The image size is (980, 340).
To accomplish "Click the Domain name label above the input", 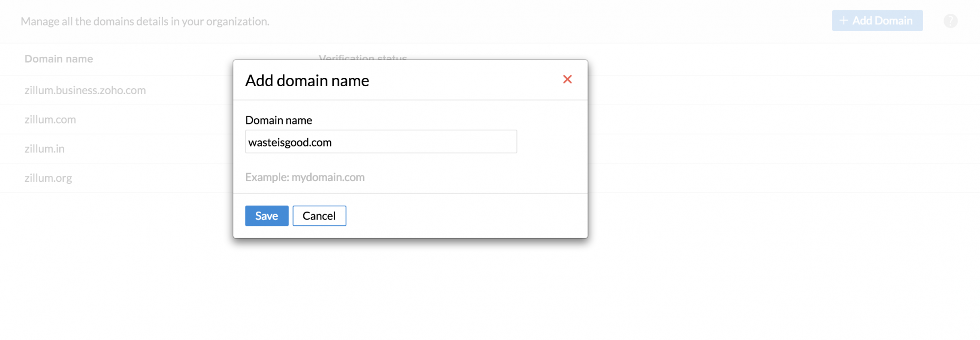I will pyautogui.click(x=278, y=121).
